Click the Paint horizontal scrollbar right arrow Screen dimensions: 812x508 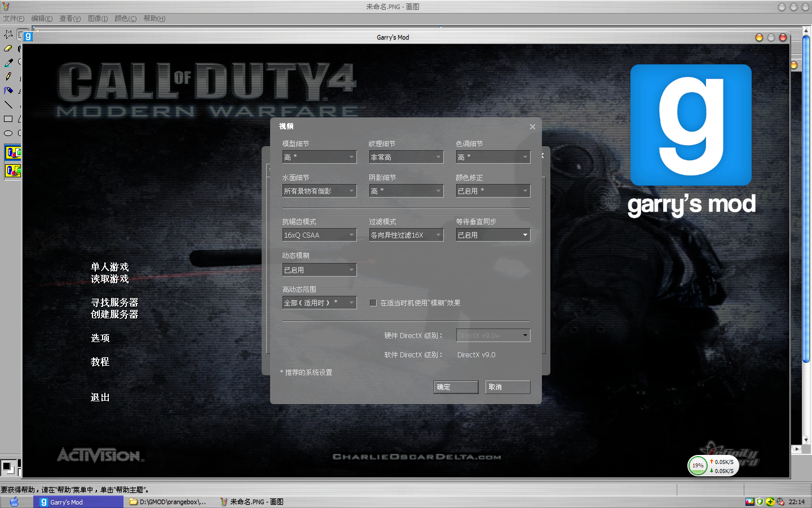pyautogui.click(x=796, y=449)
